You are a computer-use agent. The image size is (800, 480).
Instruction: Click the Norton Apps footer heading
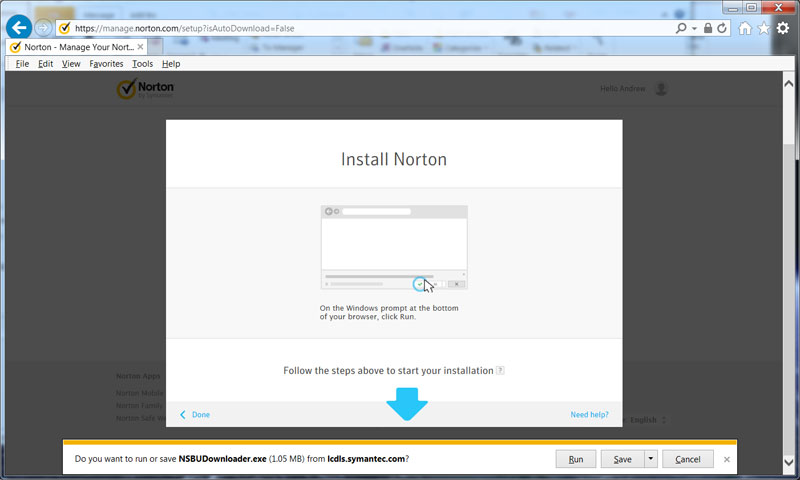tap(138, 376)
